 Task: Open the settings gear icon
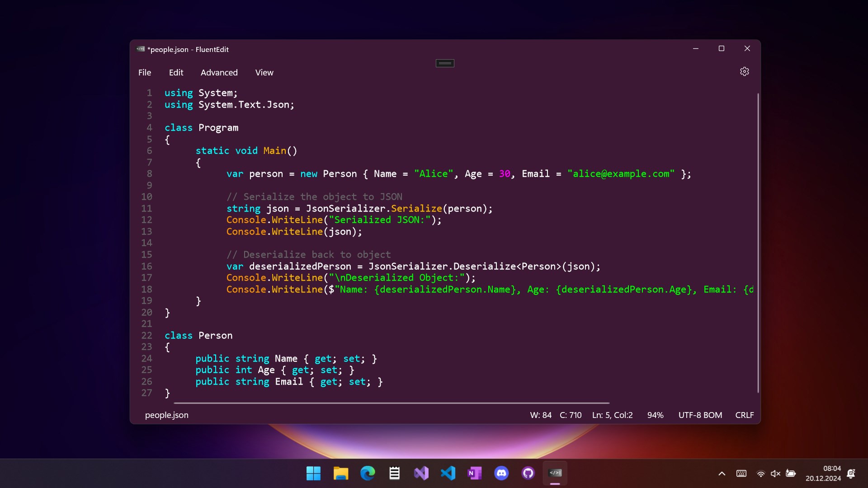[x=744, y=71]
